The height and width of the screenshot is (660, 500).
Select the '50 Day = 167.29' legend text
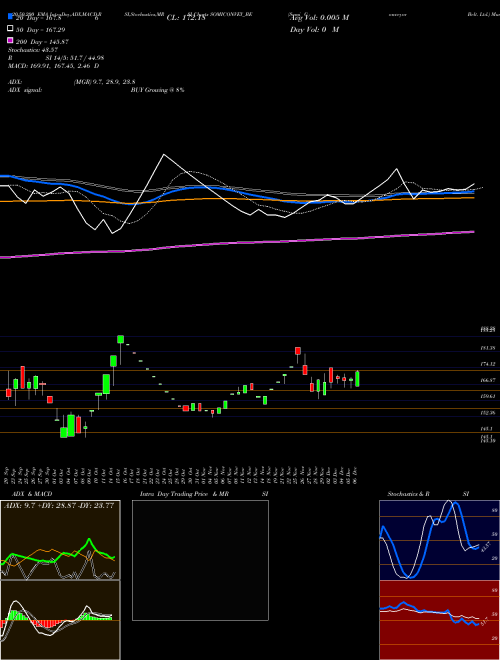coord(41,30)
